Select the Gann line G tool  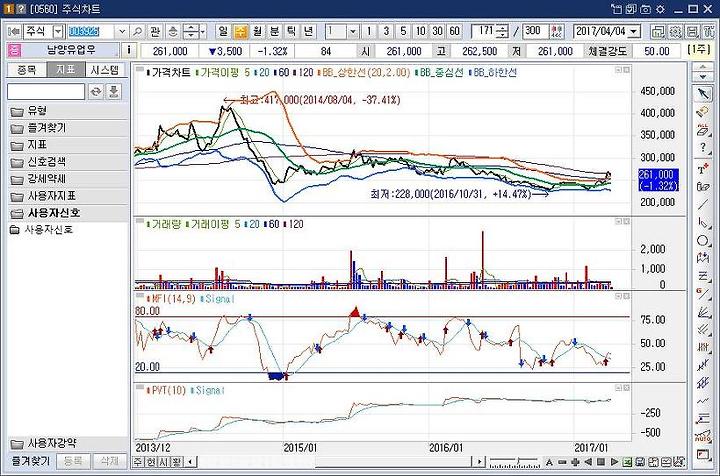coord(703,294)
